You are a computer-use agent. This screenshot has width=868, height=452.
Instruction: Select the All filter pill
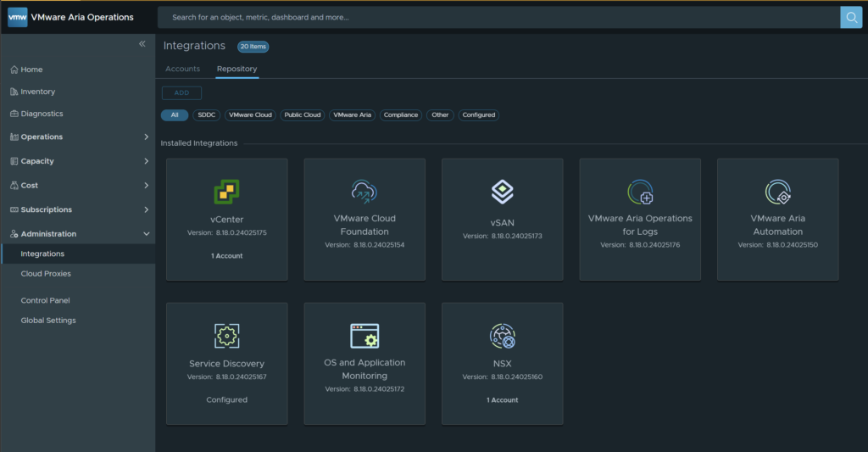175,115
